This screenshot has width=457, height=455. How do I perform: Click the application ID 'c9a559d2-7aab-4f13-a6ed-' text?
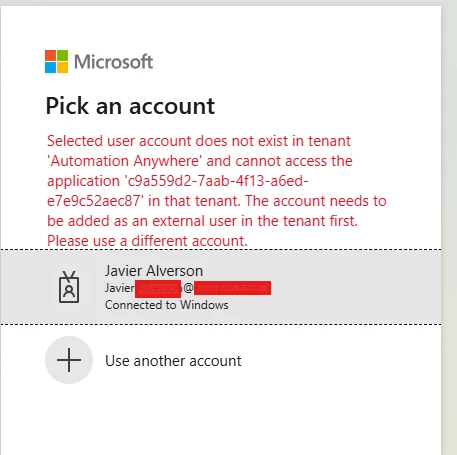(x=216, y=181)
